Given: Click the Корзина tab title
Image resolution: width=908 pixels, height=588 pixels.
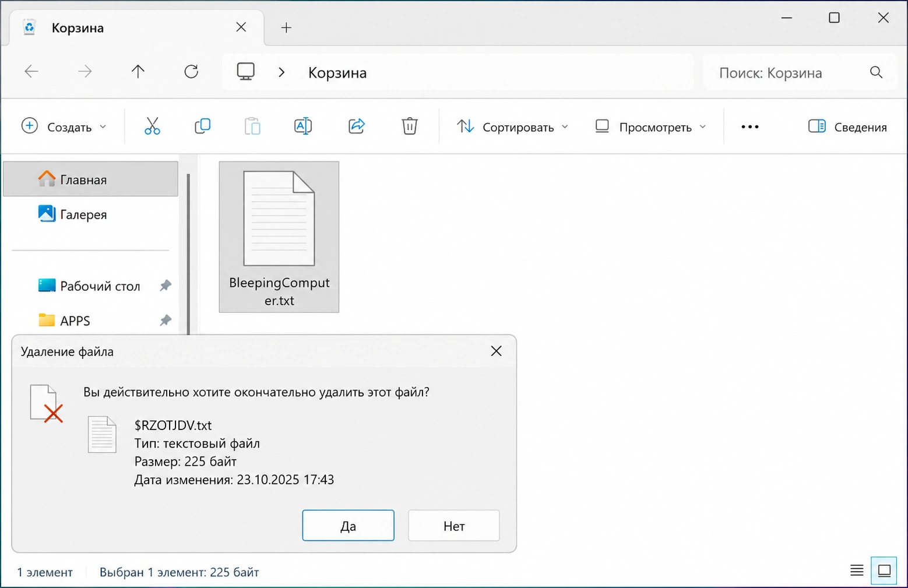Looking at the screenshot, I should click(x=78, y=28).
